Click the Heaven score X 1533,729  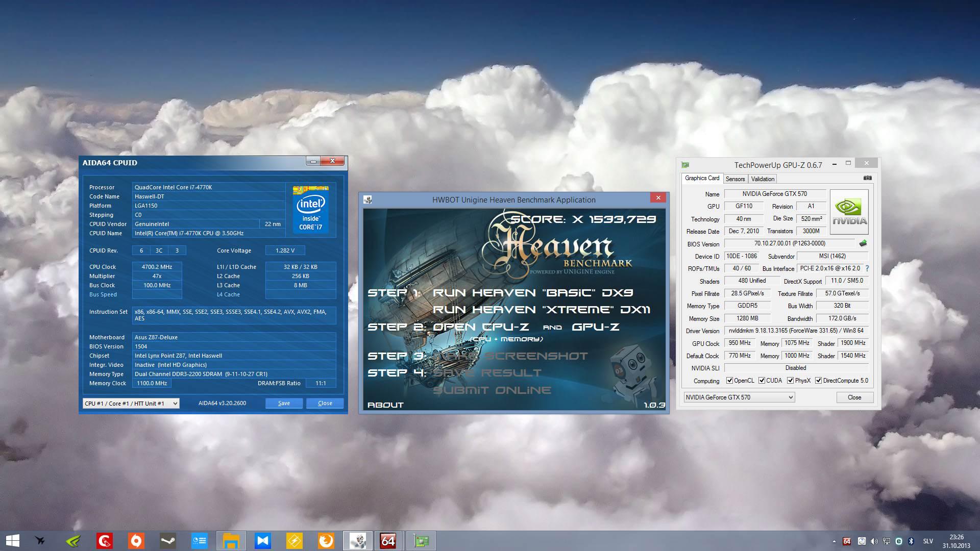pyautogui.click(x=583, y=219)
